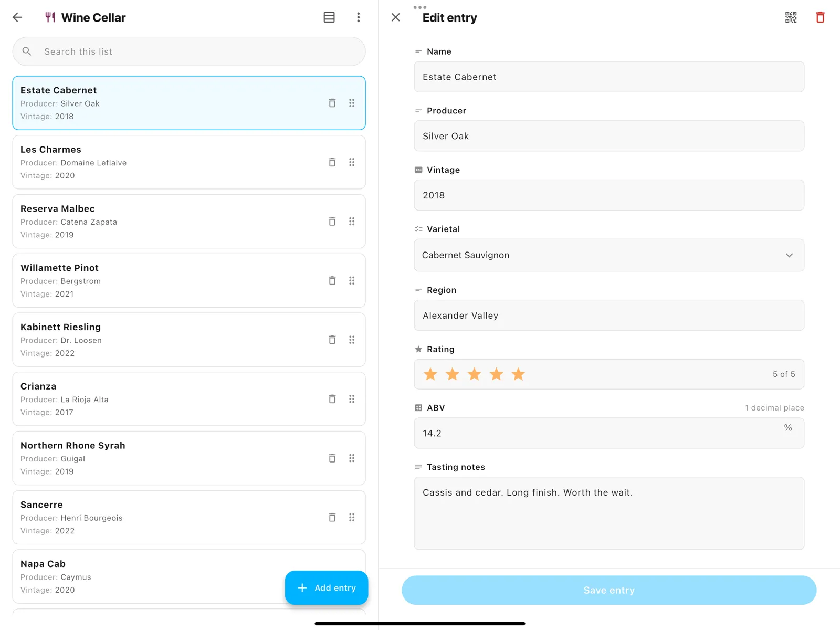Viewport: 840px width, 630px height.
Task: Edit the Producer field Silver Oak
Action: pyautogui.click(x=609, y=136)
